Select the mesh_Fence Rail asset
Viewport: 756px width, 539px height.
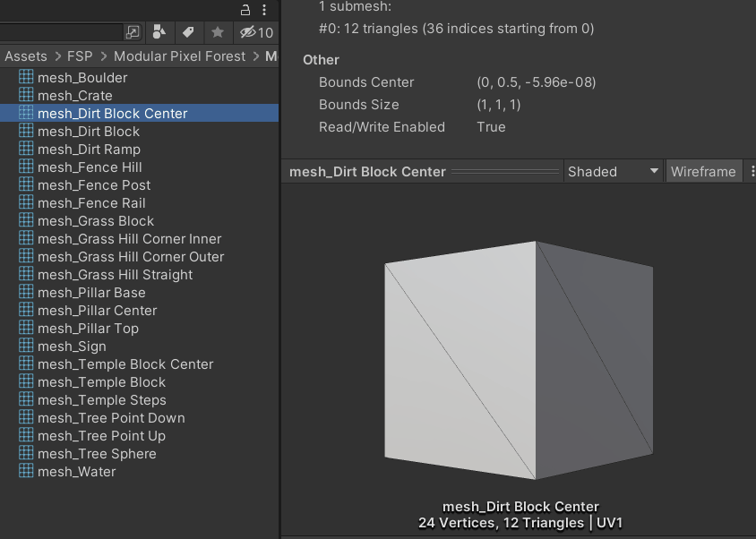click(140, 203)
